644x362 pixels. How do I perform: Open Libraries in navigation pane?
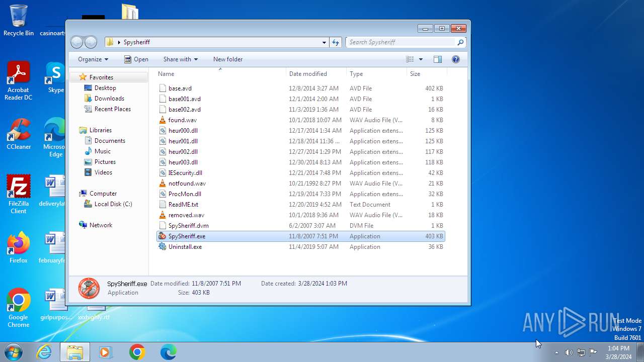coord(101,130)
